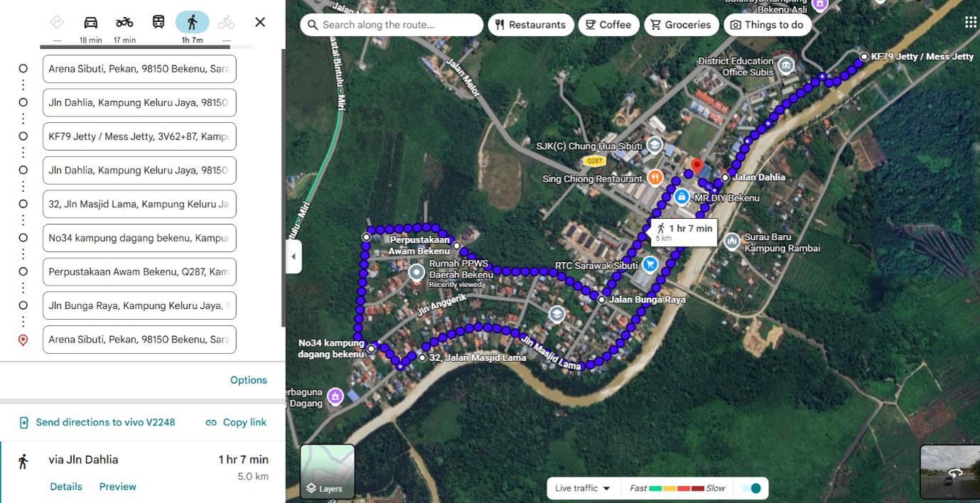Filter by Things to do
The width and height of the screenshot is (980, 503).
coord(768,25)
